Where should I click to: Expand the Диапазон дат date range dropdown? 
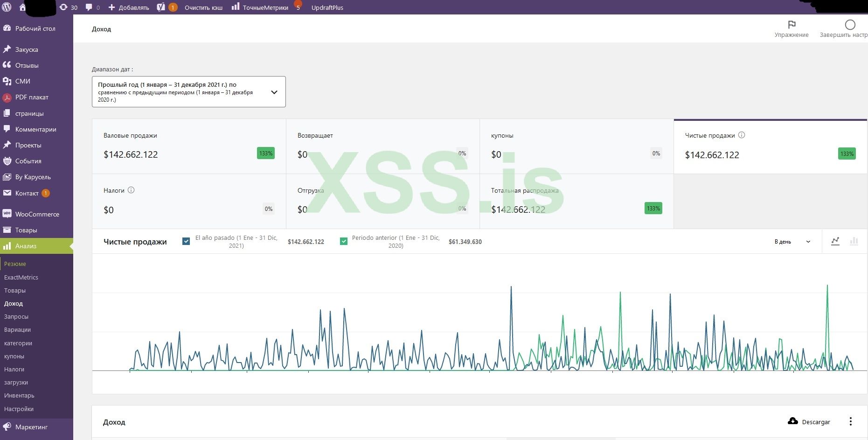(x=189, y=91)
